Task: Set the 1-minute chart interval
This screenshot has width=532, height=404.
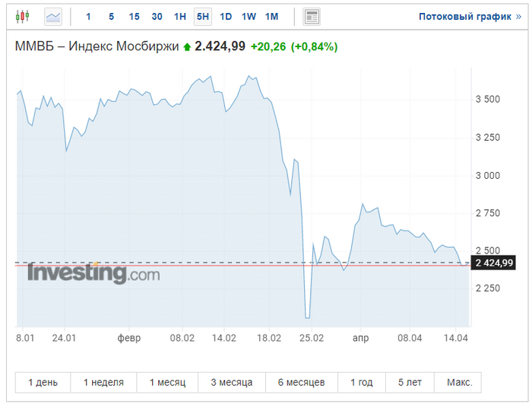Action: (x=88, y=16)
